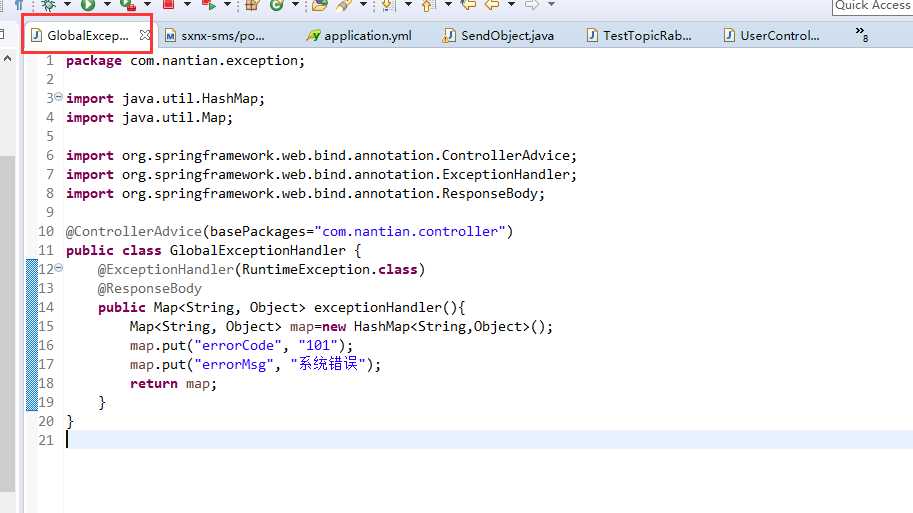Click the Quick Access search field

[x=872, y=6]
